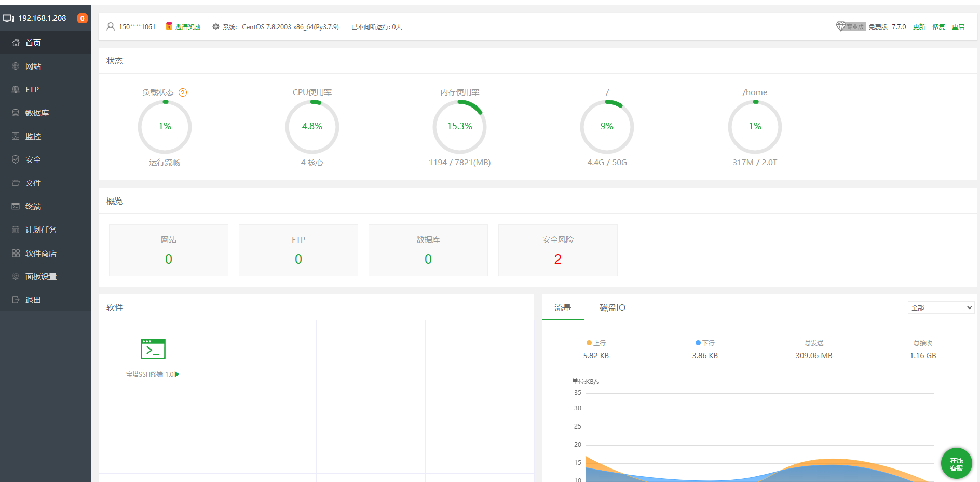This screenshot has width=980, height=482.
Task: Click the server IP 192.168.1.208 label
Action: 42,18
